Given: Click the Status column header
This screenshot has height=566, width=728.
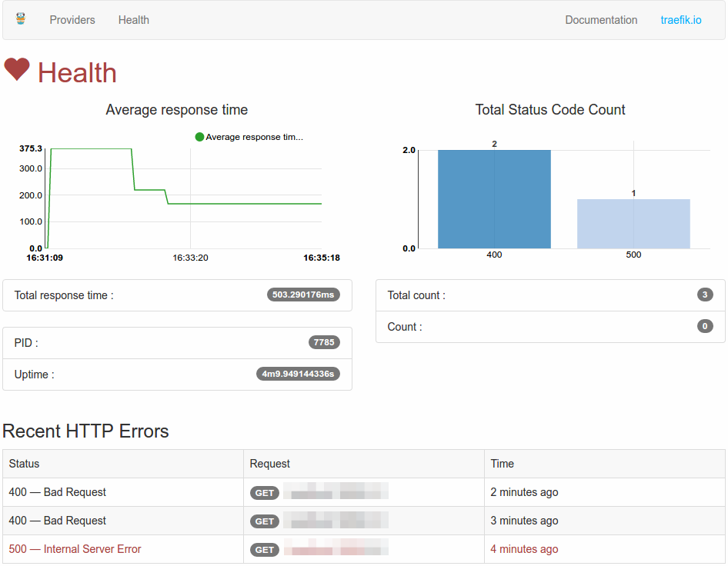Looking at the screenshot, I should tap(23, 464).
